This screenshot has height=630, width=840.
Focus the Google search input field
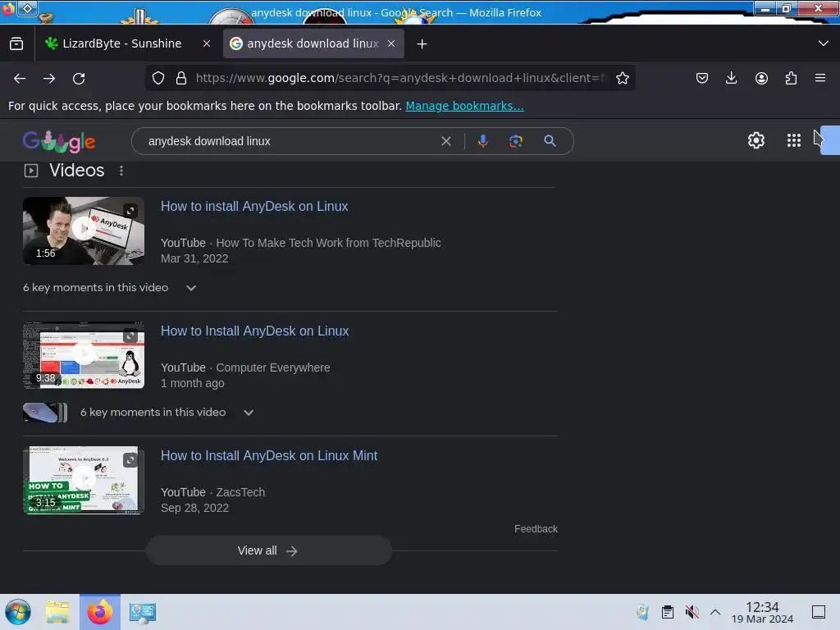pos(292,141)
